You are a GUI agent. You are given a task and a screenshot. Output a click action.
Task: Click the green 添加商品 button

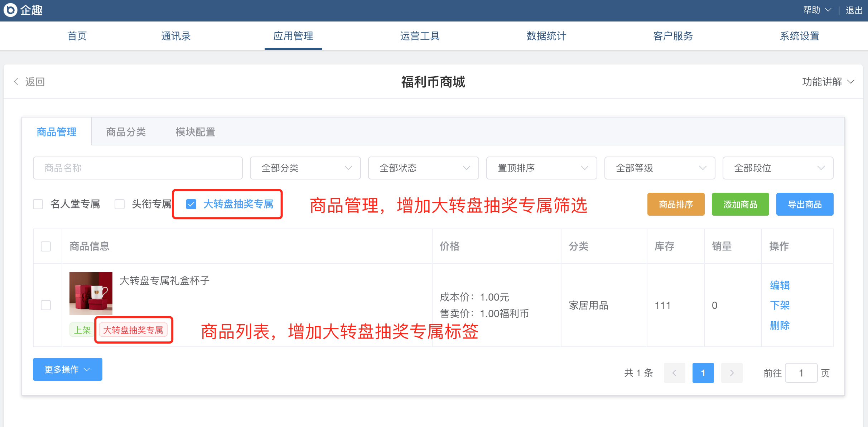click(x=740, y=204)
